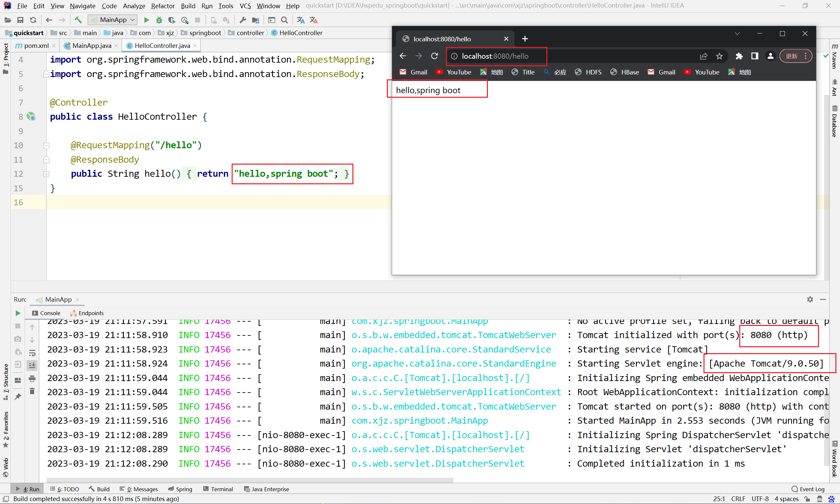Viewport: 840px width, 504px height.
Task: Hide the Run tool window
Action: (x=823, y=299)
